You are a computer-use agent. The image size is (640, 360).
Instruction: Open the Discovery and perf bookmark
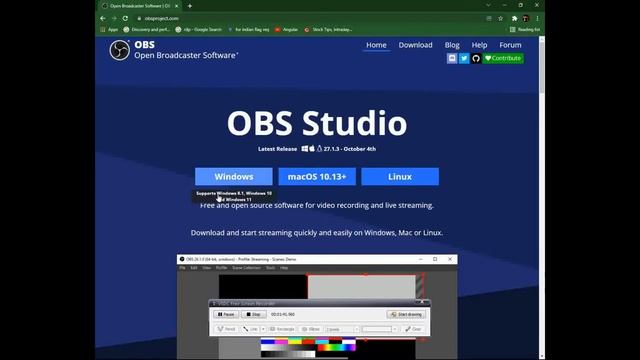pos(147,29)
